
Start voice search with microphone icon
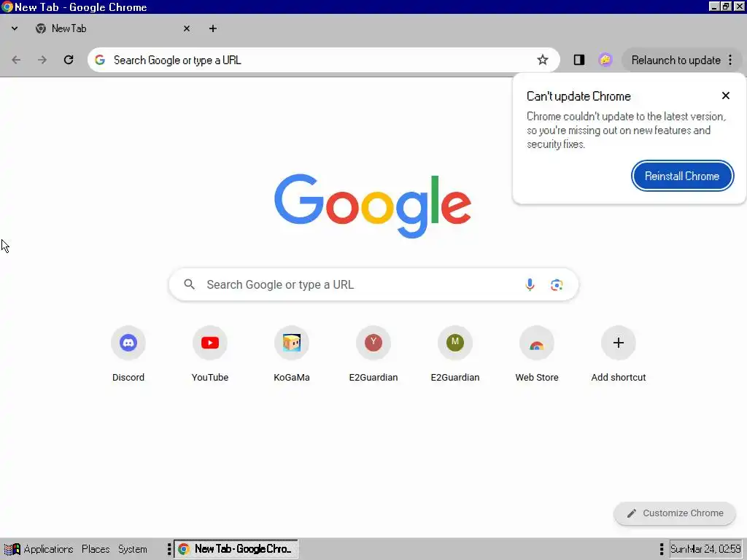530,285
